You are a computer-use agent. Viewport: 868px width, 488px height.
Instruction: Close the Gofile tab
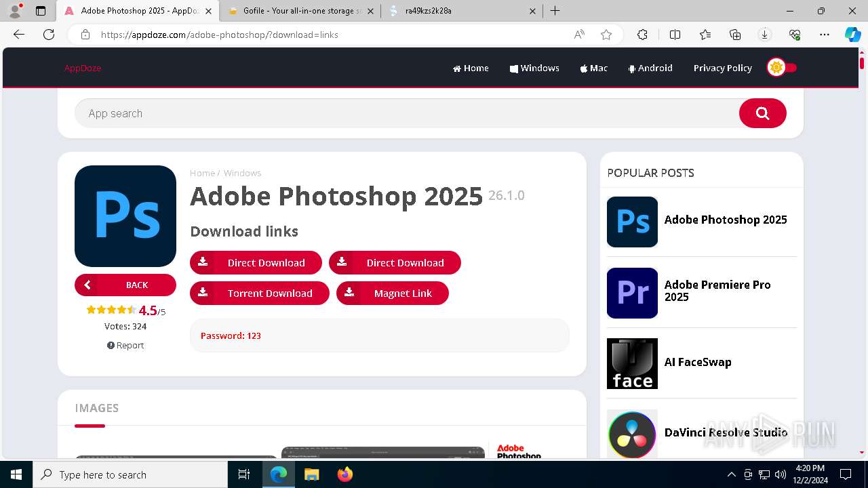[370, 11]
